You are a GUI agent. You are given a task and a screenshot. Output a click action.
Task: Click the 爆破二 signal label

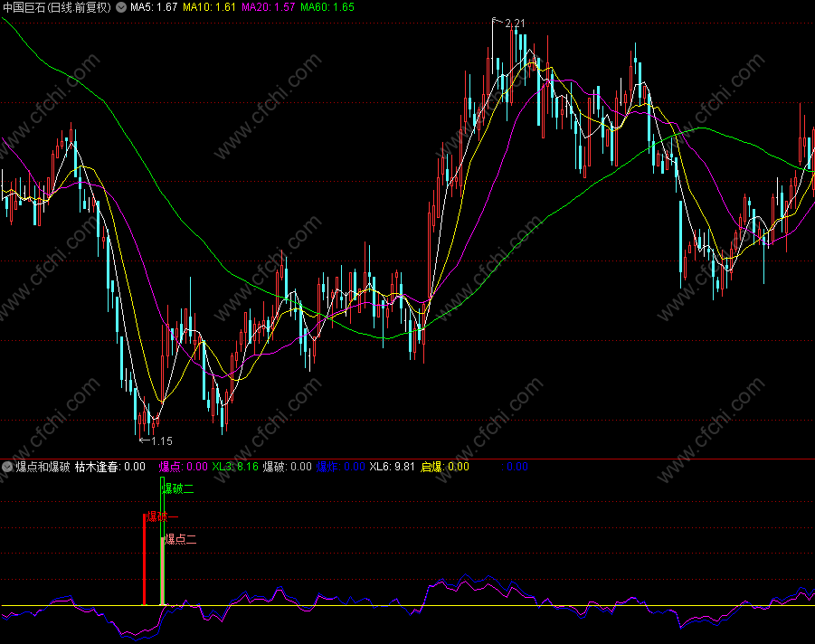178,488
